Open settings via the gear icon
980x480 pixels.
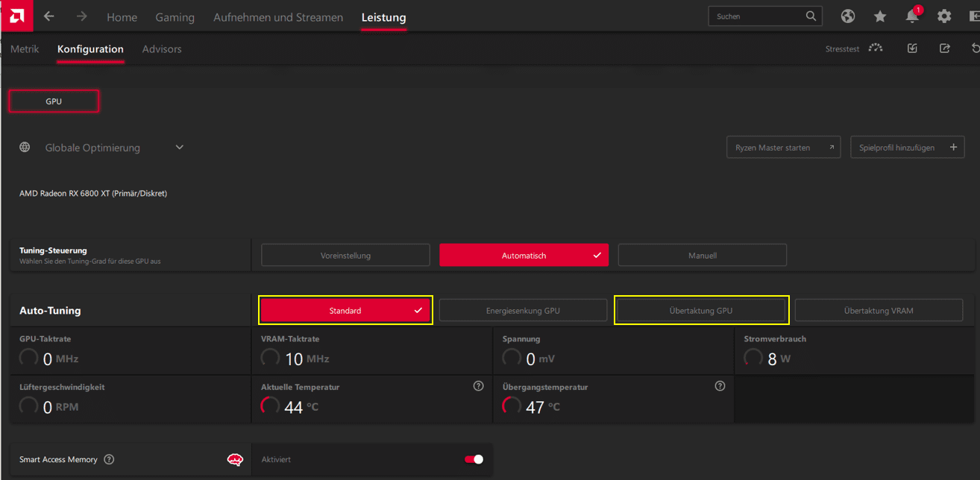coord(944,16)
